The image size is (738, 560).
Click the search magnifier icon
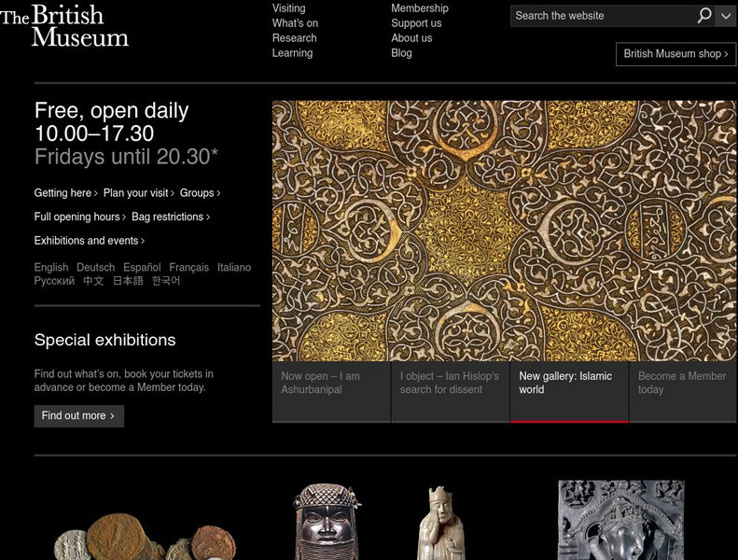(704, 16)
